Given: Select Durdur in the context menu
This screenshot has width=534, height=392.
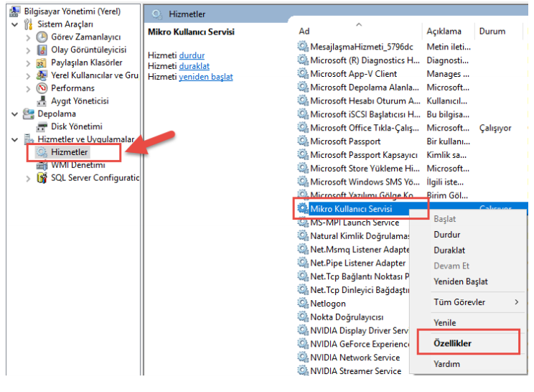Looking at the screenshot, I should (x=446, y=235).
